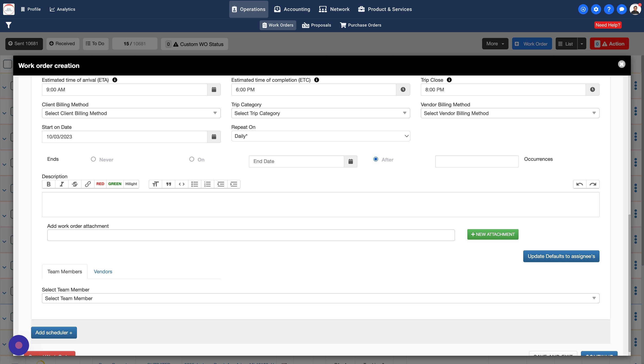The height and width of the screenshot is (364, 644).
Task: Apply RED text color
Action: click(100, 184)
